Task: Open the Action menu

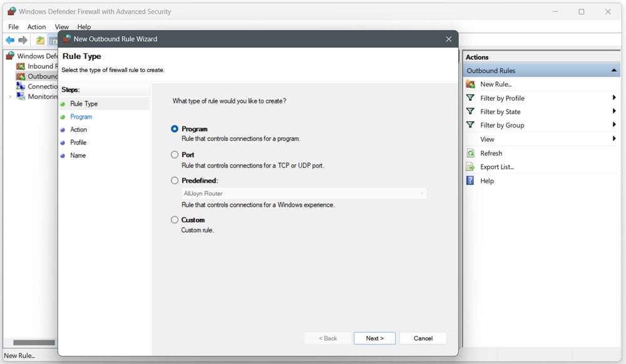Action: tap(36, 26)
